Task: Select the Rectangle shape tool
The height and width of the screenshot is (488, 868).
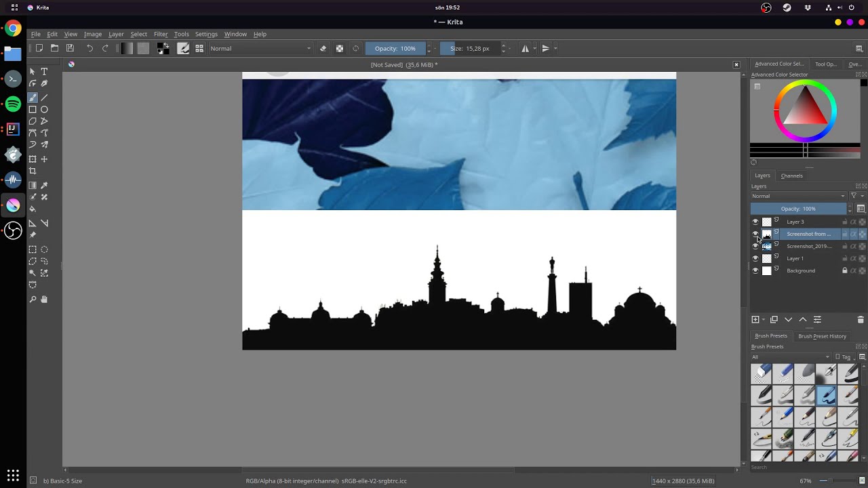Action: [33, 109]
